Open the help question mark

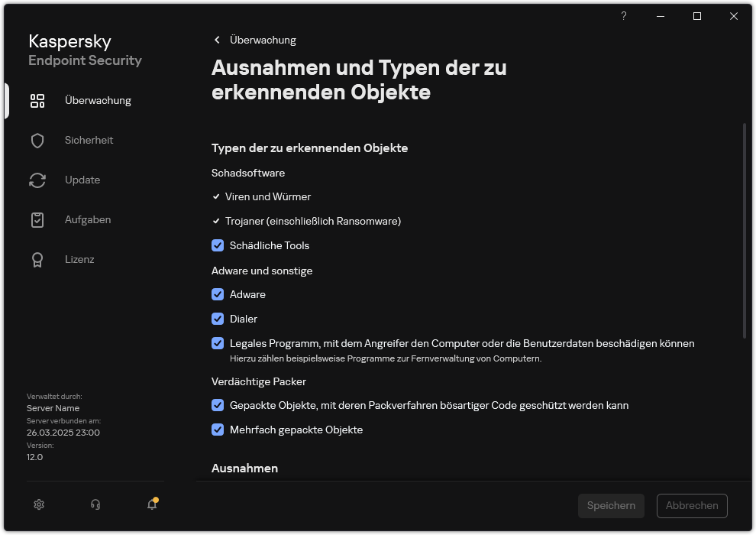point(623,15)
